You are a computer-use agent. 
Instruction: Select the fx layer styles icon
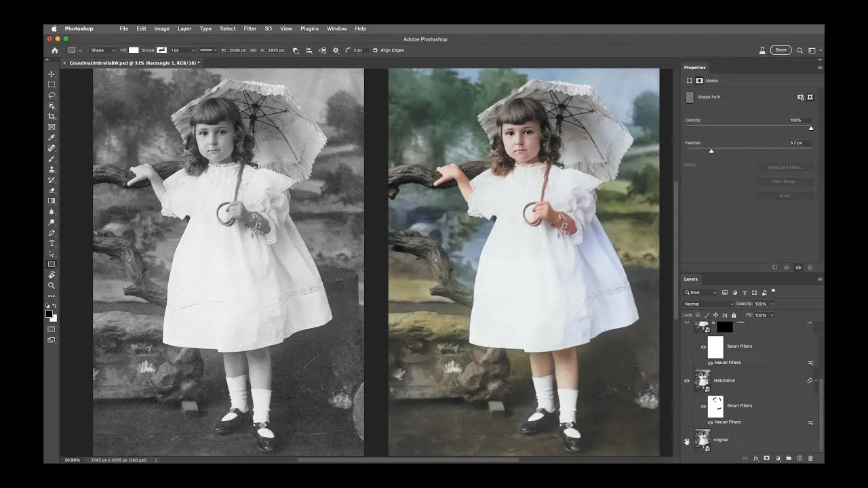755,458
